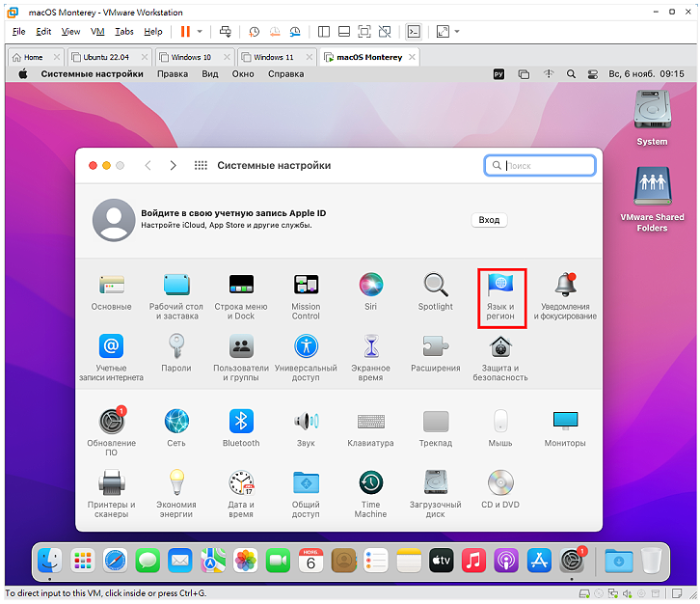Open the VMware VM menu
Image resolution: width=700 pixels, height=604 pixels.
pyautogui.click(x=97, y=31)
